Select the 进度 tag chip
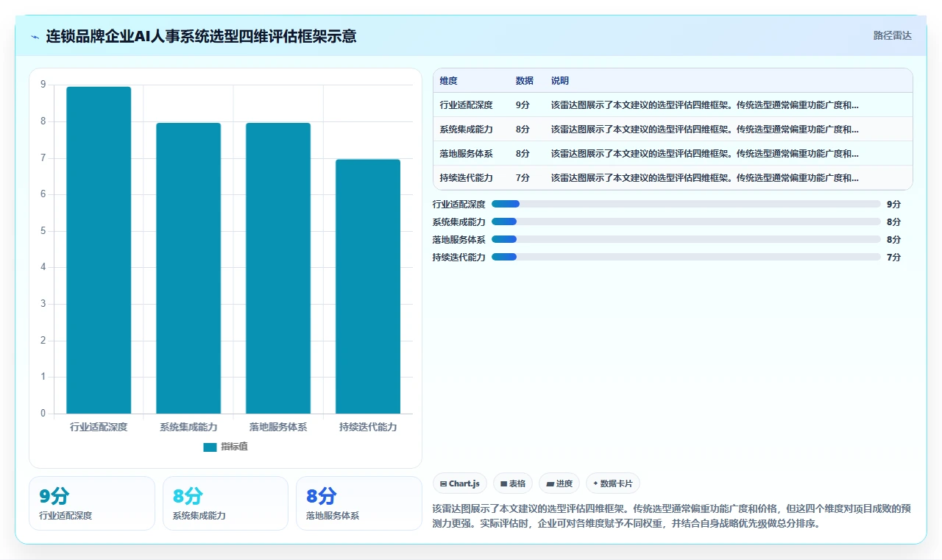 [x=559, y=483]
